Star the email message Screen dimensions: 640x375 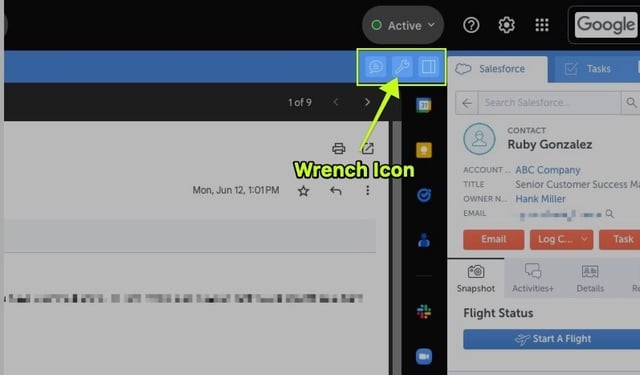(x=303, y=191)
